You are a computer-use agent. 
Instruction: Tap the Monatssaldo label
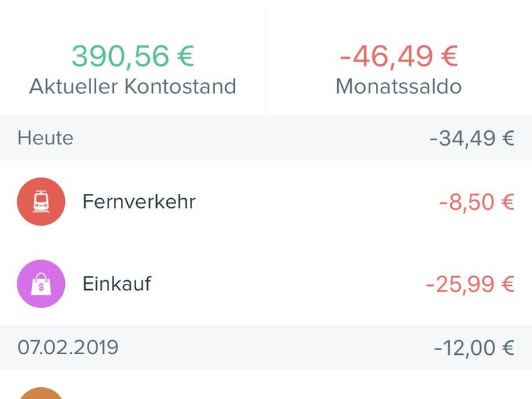tap(399, 86)
